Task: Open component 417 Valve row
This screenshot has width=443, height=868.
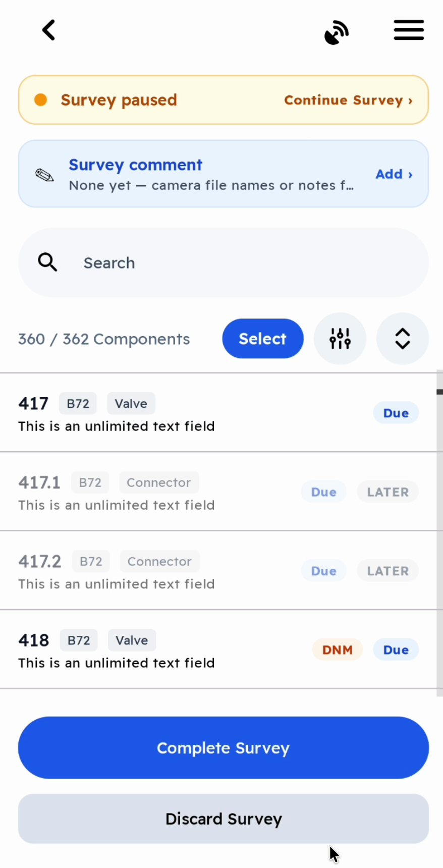Action: (x=218, y=413)
